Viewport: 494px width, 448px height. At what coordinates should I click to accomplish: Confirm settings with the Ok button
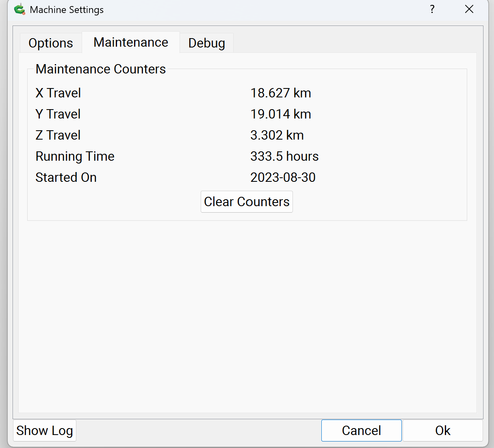tap(442, 431)
